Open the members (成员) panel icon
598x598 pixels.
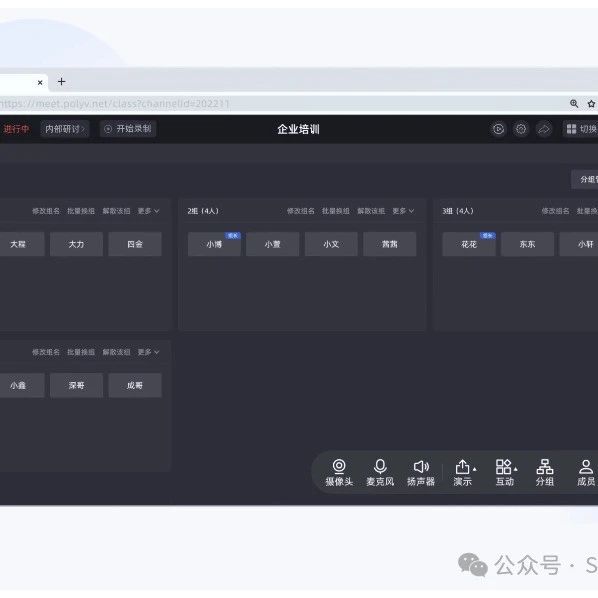click(x=586, y=473)
